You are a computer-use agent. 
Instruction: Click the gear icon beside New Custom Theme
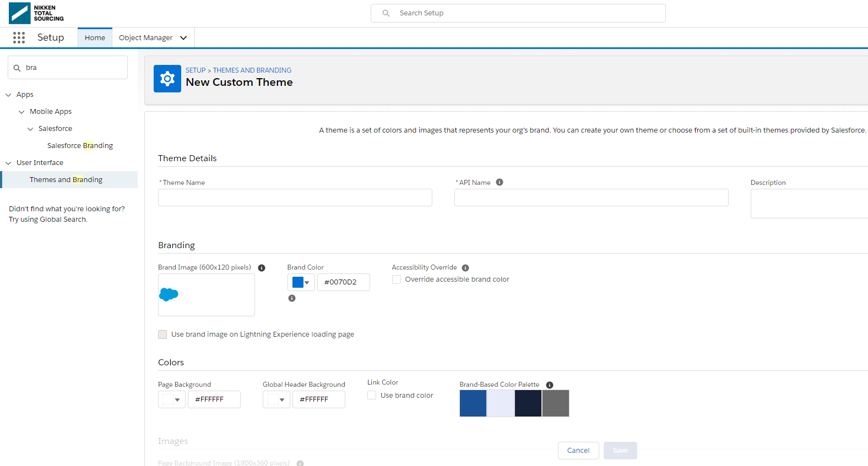point(167,79)
